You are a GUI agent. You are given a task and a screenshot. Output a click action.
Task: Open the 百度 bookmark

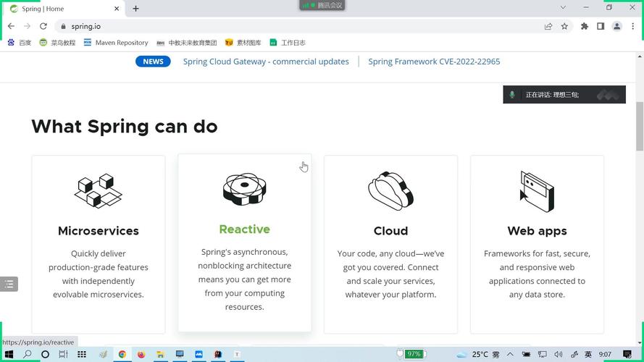pyautogui.click(x=20, y=43)
